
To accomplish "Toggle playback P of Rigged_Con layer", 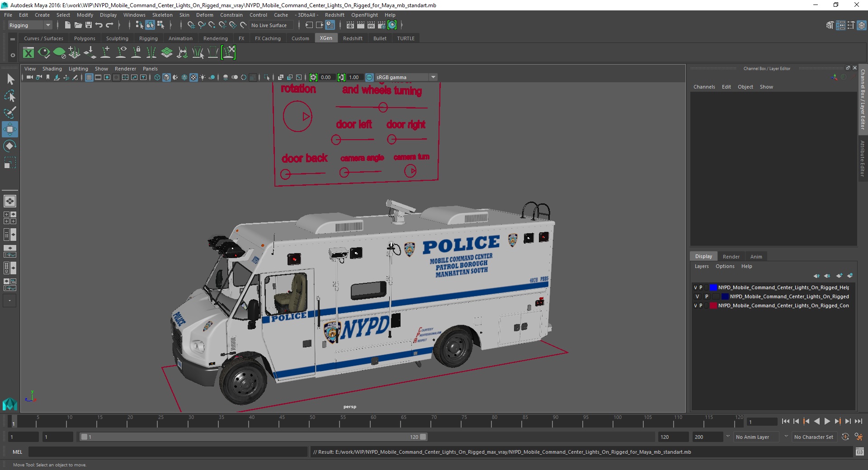I will pos(701,305).
